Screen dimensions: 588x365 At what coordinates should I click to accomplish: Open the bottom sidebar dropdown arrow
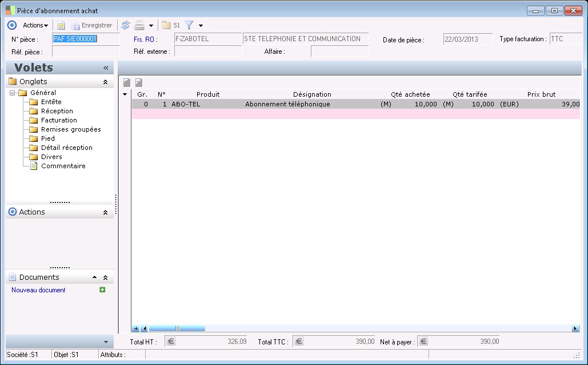106,342
